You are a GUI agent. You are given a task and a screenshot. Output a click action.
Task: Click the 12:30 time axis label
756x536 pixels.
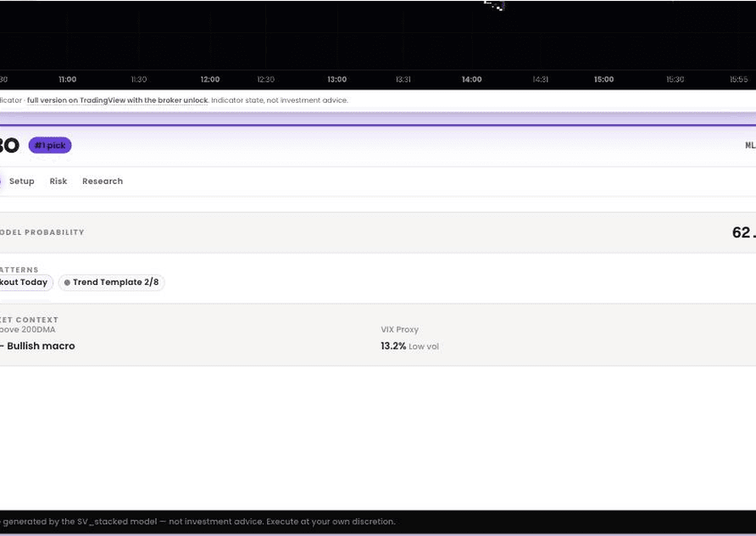[x=265, y=79]
